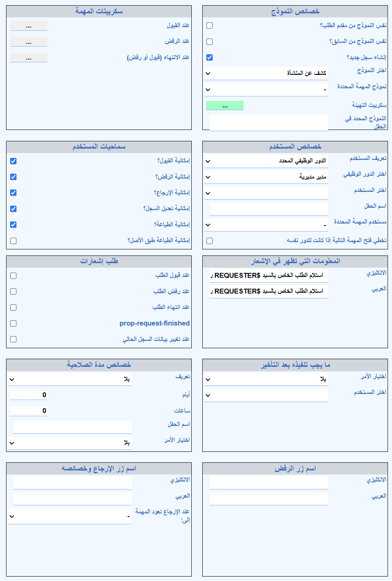Click the ساعات number field

click(x=29, y=411)
